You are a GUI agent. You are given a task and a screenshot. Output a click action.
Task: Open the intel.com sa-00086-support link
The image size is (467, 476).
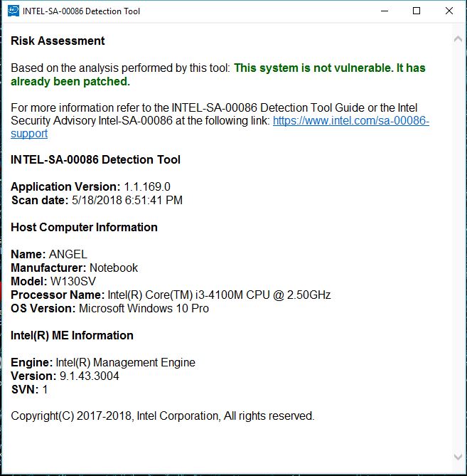pyautogui.click(x=351, y=121)
